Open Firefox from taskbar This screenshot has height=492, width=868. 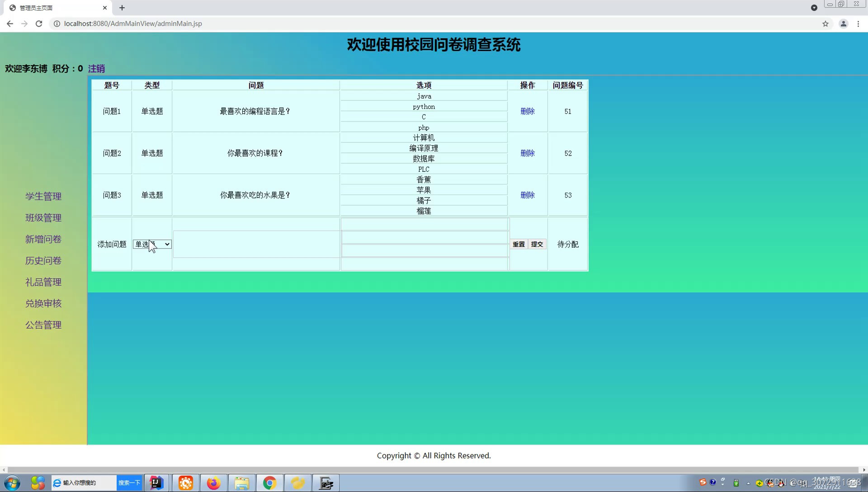click(213, 483)
